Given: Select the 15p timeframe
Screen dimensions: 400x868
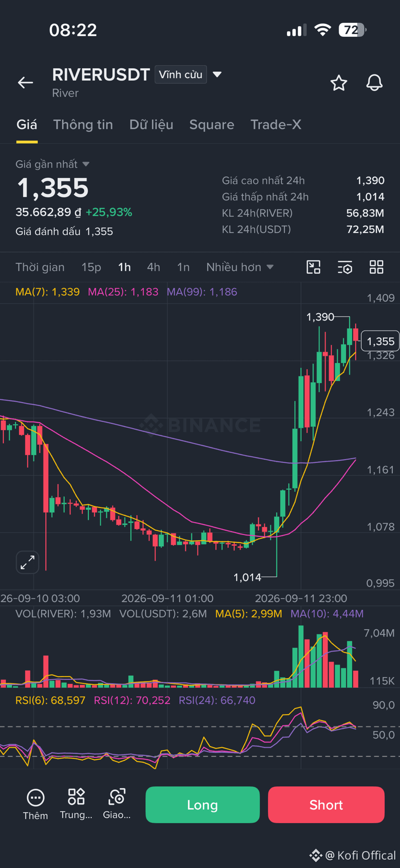Looking at the screenshot, I should click(x=91, y=267).
